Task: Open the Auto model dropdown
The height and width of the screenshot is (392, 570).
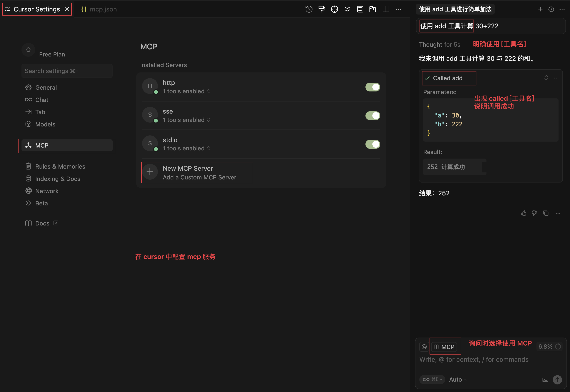Action: (458, 380)
